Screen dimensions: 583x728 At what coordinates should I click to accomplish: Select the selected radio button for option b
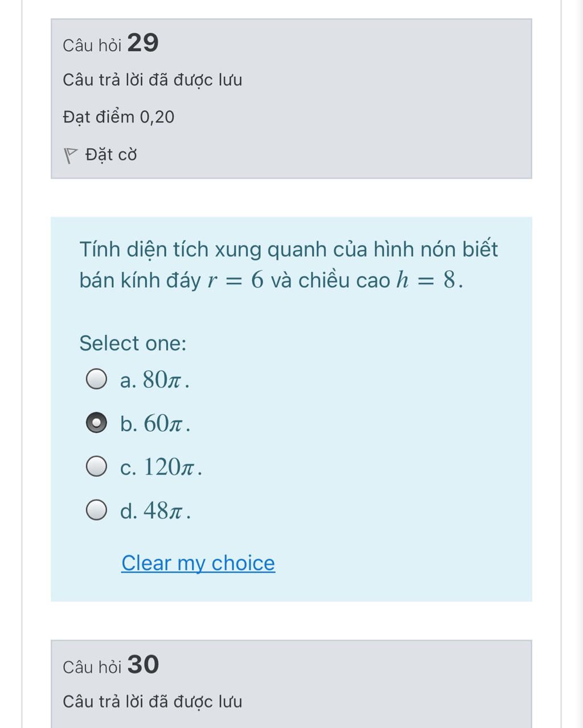point(96,423)
